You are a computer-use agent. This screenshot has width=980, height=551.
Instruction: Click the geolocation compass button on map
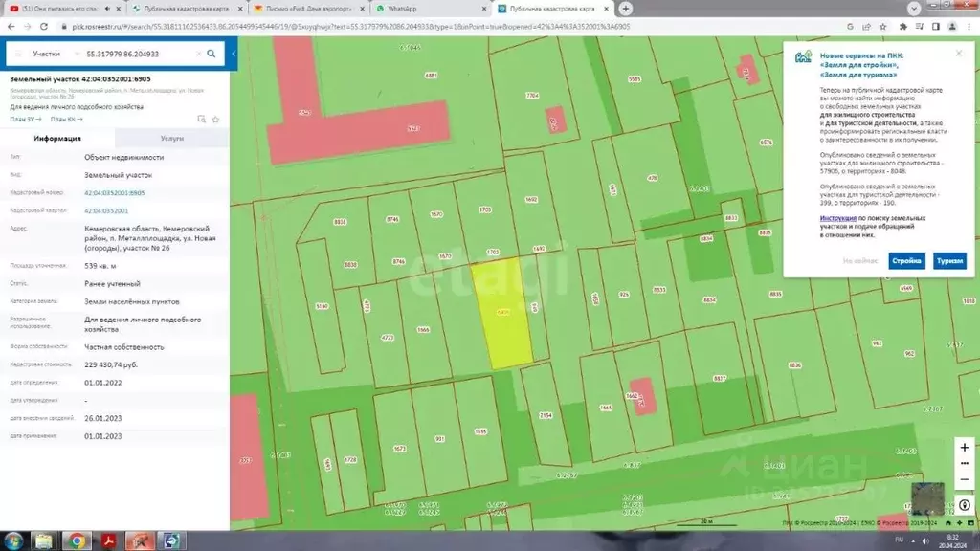click(965, 505)
